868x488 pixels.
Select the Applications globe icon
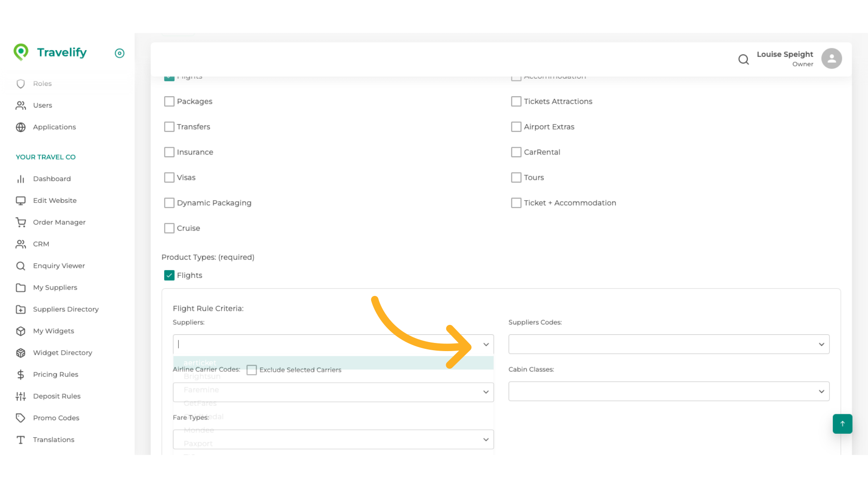tap(21, 127)
